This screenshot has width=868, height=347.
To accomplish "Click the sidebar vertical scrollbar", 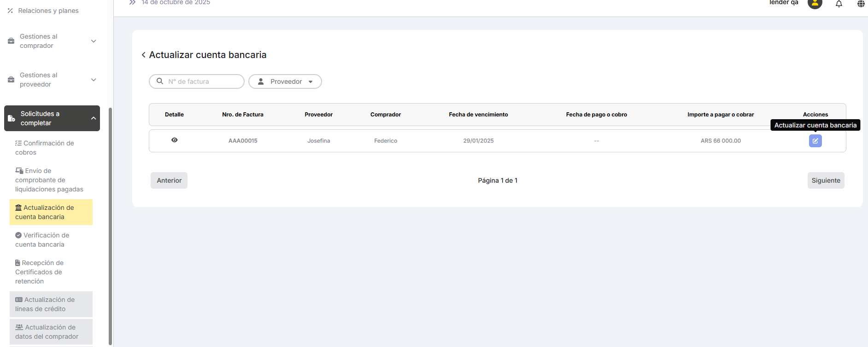I will click(x=110, y=226).
